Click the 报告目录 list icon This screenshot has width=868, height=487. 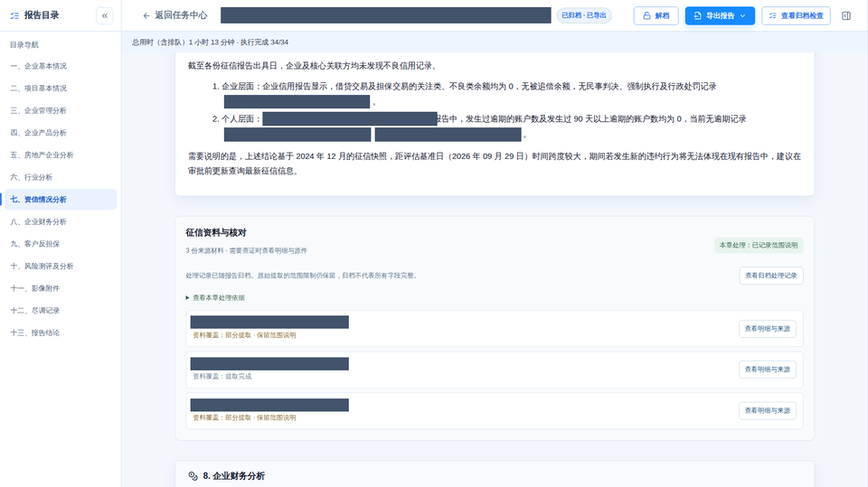pos(14,15)
